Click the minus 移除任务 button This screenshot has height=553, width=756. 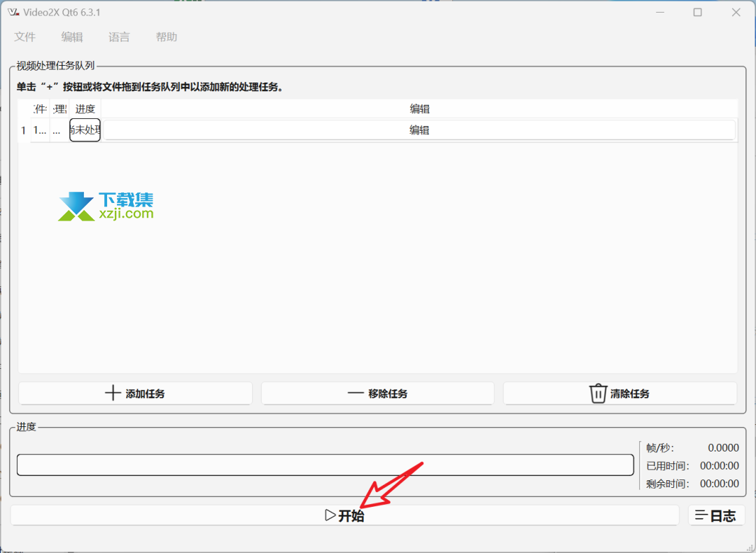pyautogui.click(x=377, y=393)
